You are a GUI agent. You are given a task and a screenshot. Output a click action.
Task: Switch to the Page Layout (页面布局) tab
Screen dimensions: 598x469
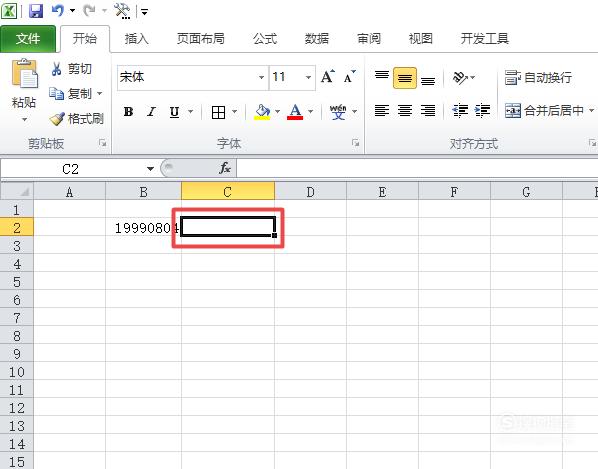tap(201, 39)
